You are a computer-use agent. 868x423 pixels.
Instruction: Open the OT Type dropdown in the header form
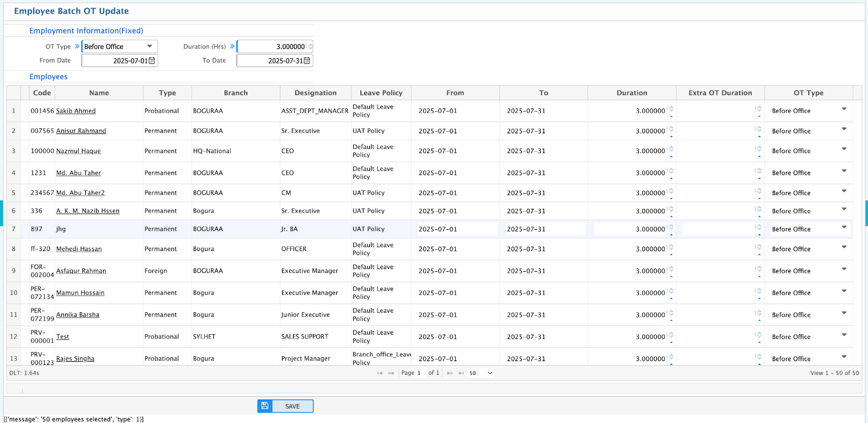pyautogui.click(x=150, y=47)
